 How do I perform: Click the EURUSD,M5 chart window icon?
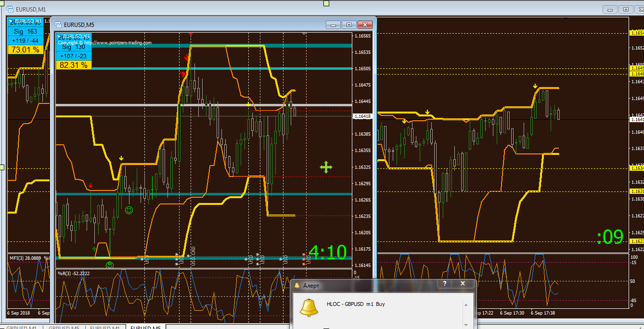[58, 25]
